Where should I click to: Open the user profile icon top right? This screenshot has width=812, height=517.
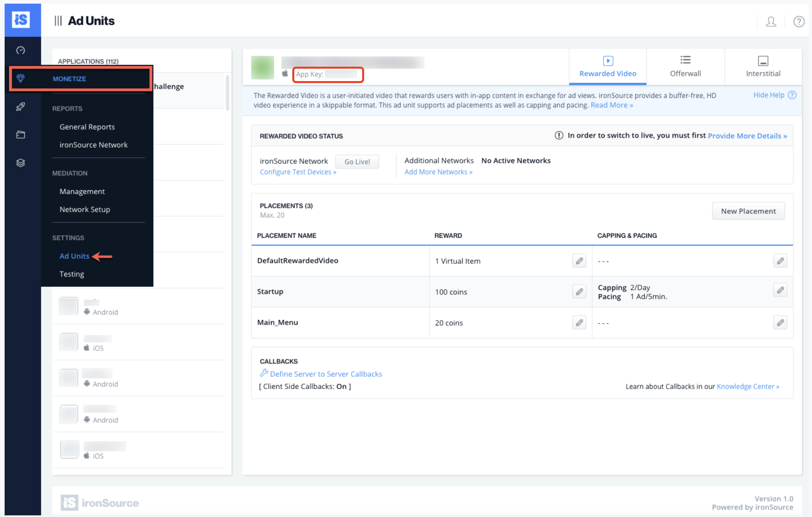[770, 22]
